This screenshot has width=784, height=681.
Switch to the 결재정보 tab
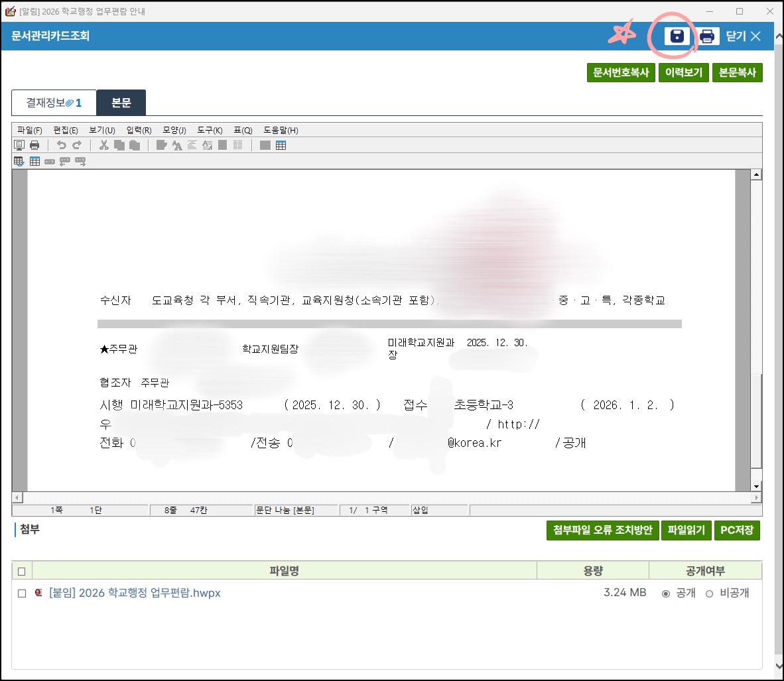pyautogui.click(x=53, y=103)
